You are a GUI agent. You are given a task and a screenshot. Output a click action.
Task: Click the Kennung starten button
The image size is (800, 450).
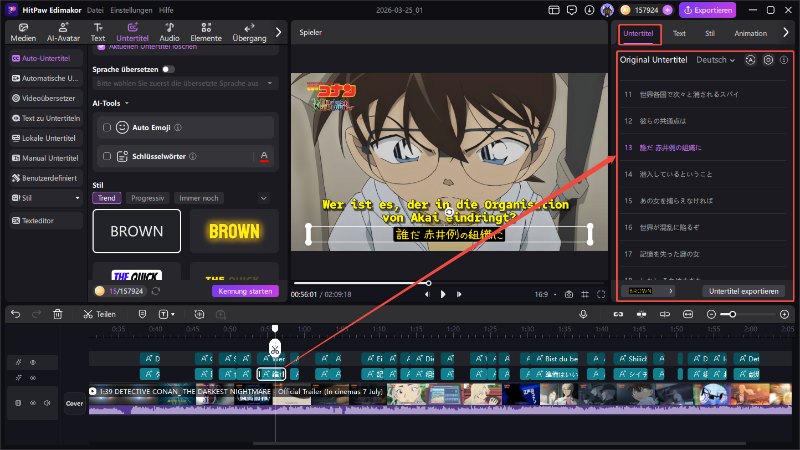[244, 291]
